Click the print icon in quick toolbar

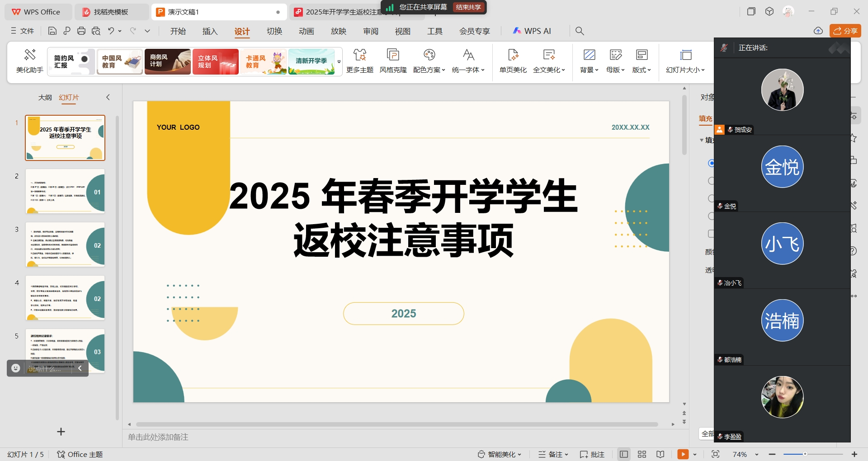[81, 31]
